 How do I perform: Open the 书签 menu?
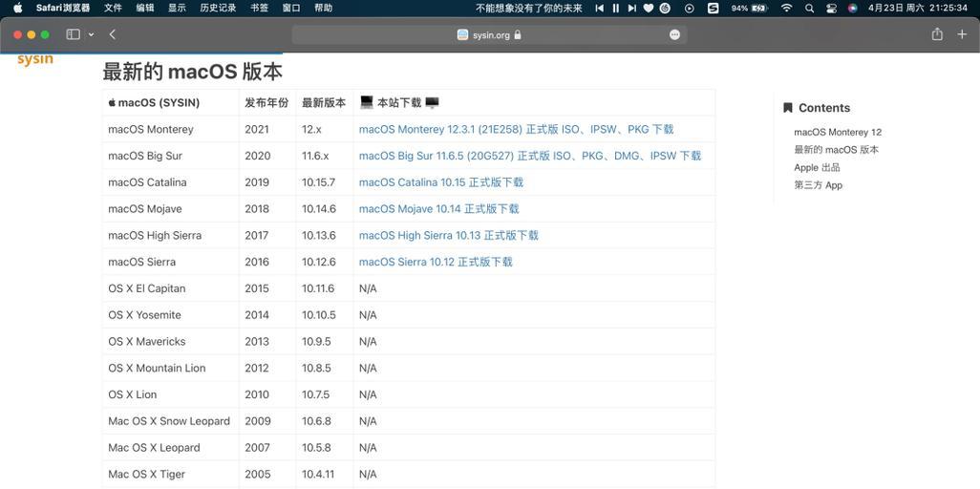260,9
